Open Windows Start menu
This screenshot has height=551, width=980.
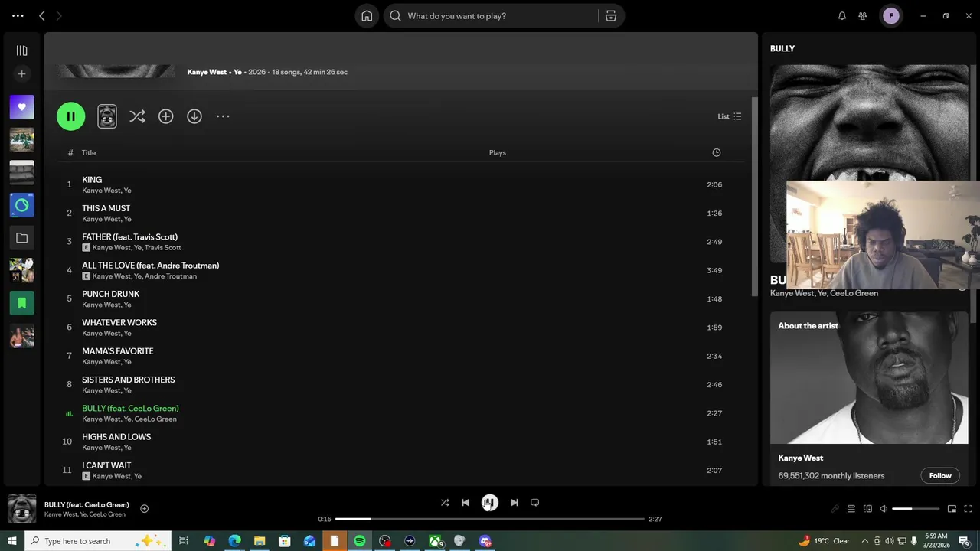click(12, 541)
